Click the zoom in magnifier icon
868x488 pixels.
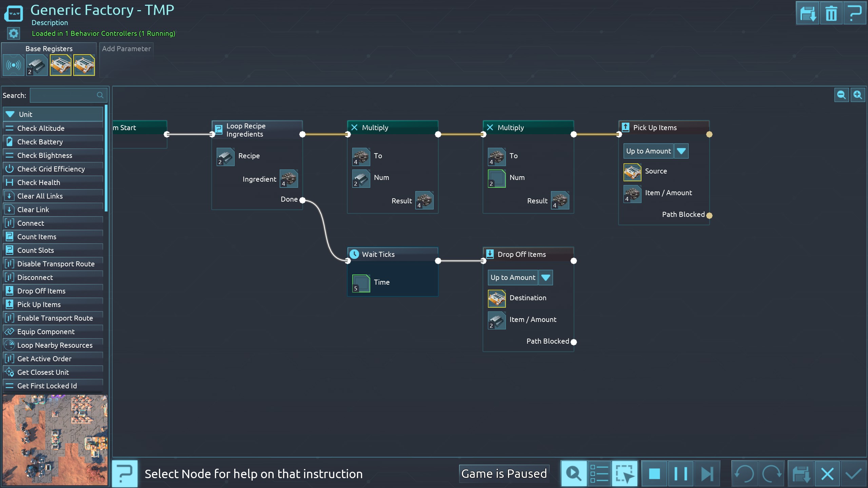(x=857, y=95)
